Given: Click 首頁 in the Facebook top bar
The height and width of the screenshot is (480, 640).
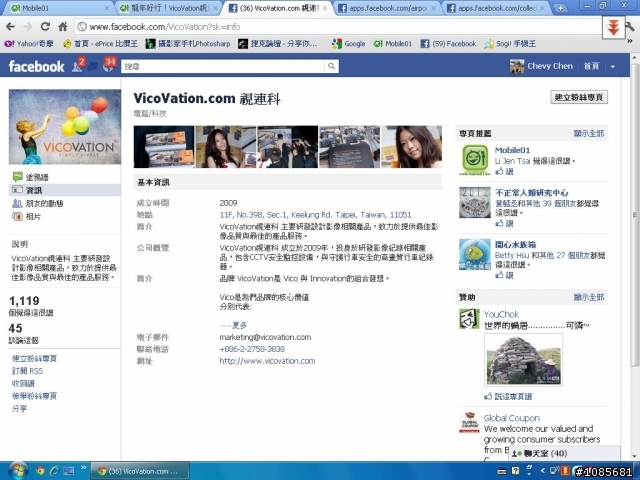Looking at the screenshot, I should pyautogui.click(x=591, y=66).
